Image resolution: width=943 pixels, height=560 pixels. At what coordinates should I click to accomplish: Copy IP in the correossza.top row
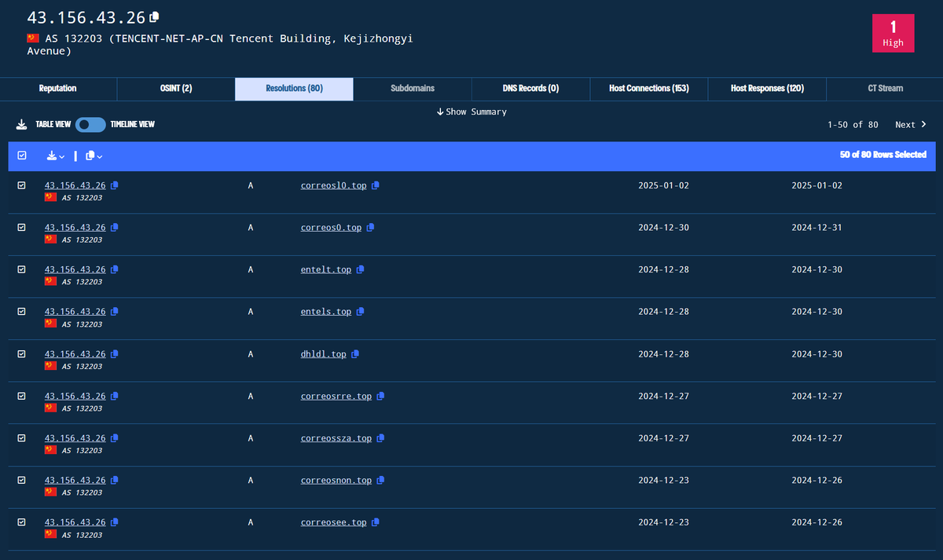point(115,438)
